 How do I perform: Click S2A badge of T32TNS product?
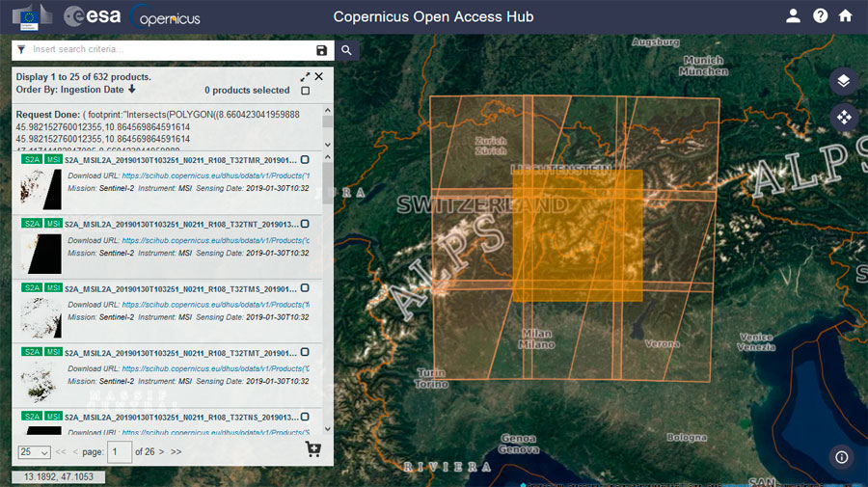pyautogui.click(x=32, y=417)
